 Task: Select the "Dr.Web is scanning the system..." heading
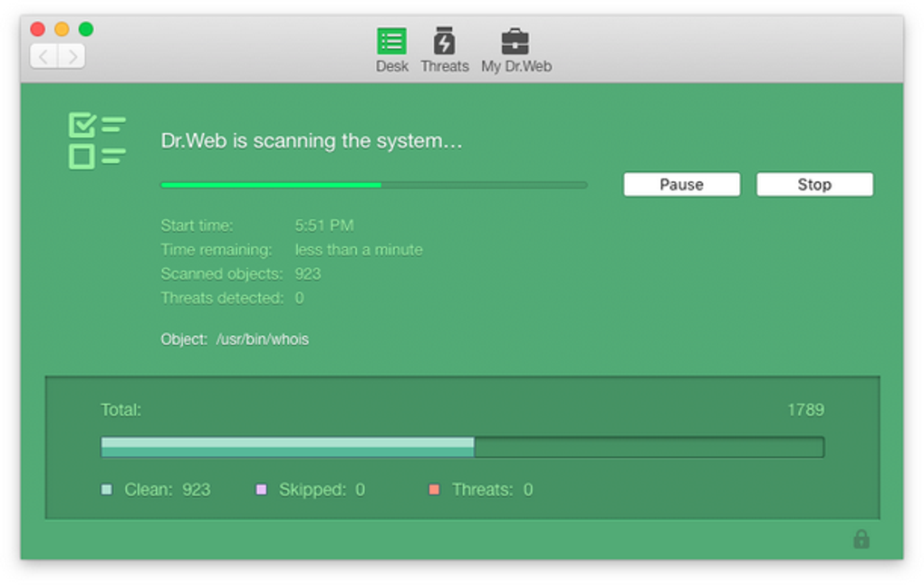click(311, 140)
